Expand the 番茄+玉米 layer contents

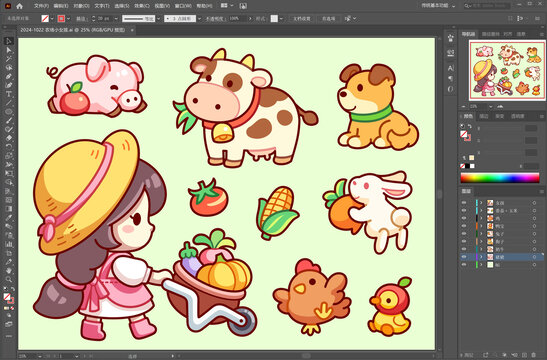(x=481, y=211)
